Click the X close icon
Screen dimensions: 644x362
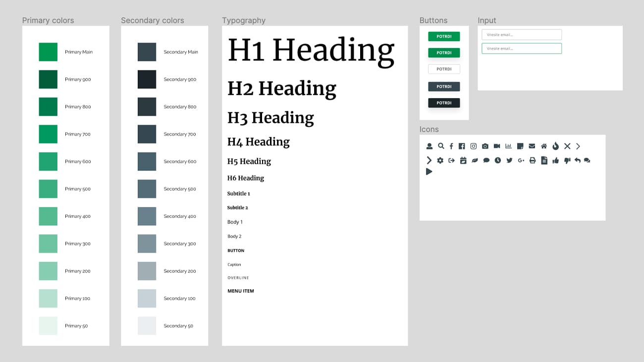pos(567,146)
